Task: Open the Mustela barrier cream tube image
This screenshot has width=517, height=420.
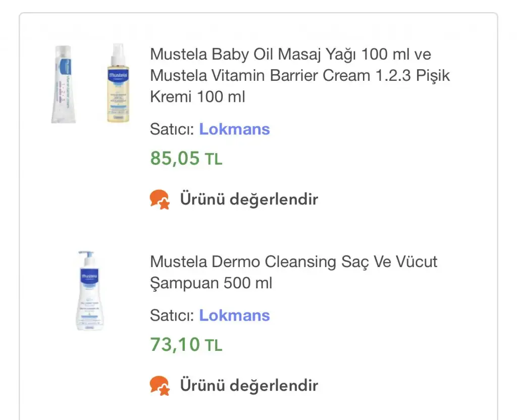Action: pos(64,84)
